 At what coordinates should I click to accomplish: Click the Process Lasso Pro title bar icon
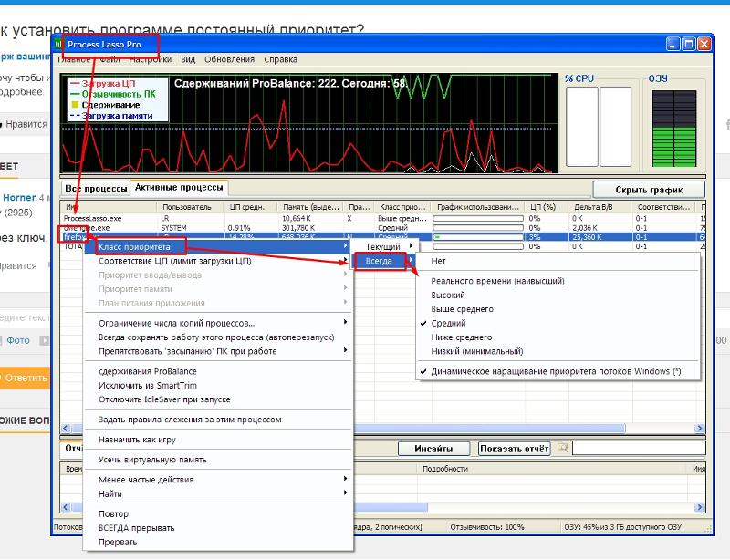58,44
